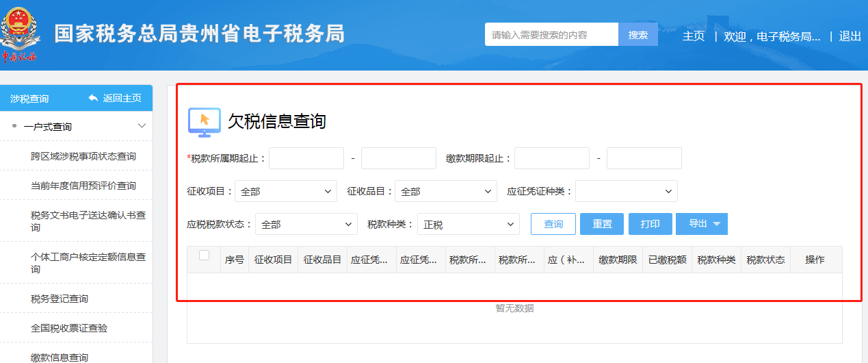Open the 应征凭证种类 dropdown
The width and height of the screenshot is (868, 363).
pyautogui.click(x=627, y=192)
